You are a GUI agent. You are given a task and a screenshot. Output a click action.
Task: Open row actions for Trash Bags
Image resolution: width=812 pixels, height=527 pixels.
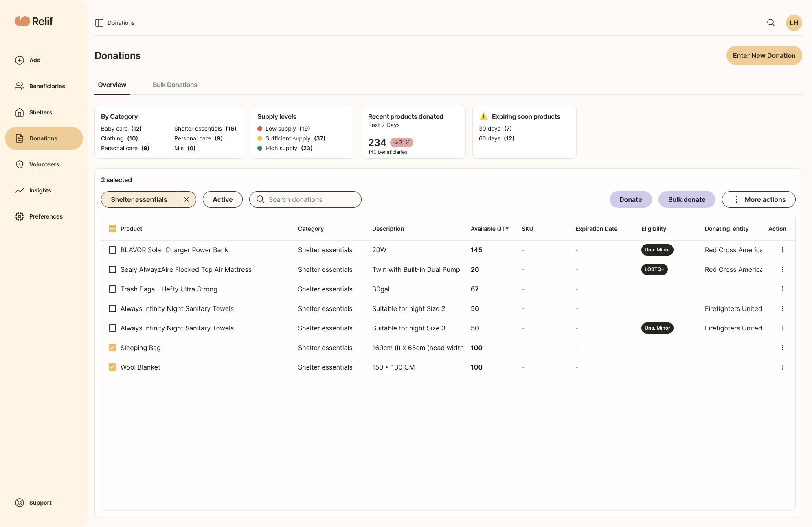coord(782,289)
